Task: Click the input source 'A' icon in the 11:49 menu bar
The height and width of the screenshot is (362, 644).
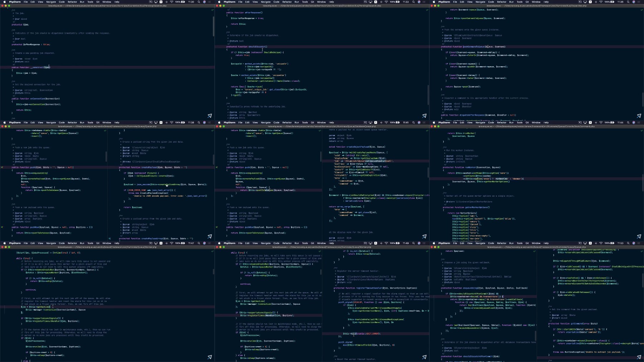Action: click(376, 243)
